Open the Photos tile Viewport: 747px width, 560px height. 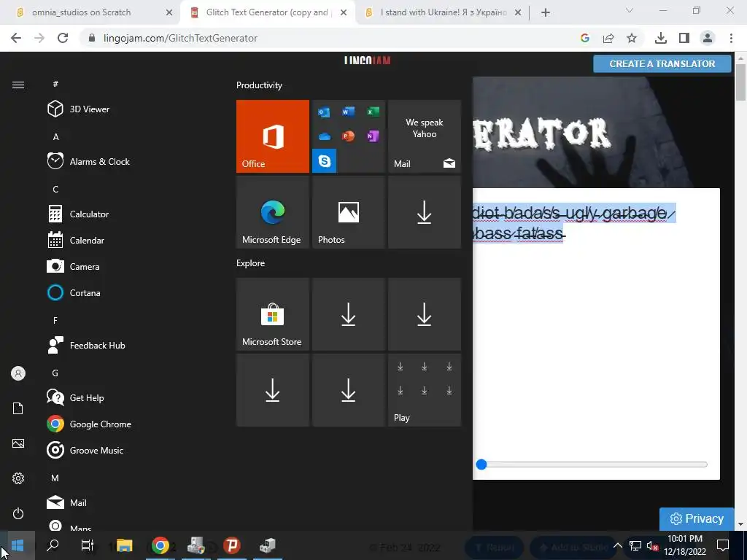pyautogui.click(x=349, y=212)
